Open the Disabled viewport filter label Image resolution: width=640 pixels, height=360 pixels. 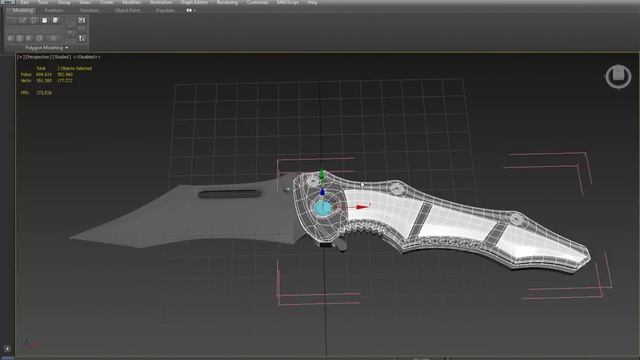point(86,57)
